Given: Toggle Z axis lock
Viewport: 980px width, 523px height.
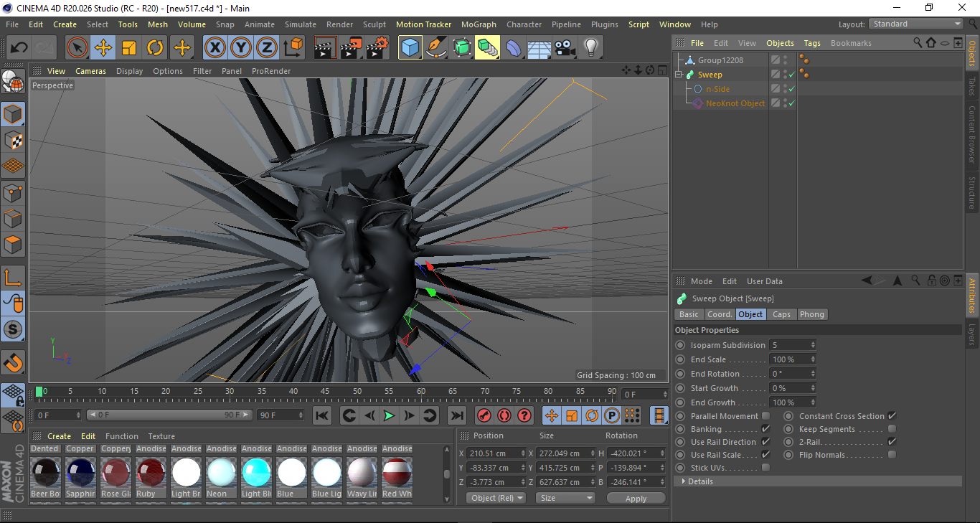Looking at the screenshot, I should (267, 48).
